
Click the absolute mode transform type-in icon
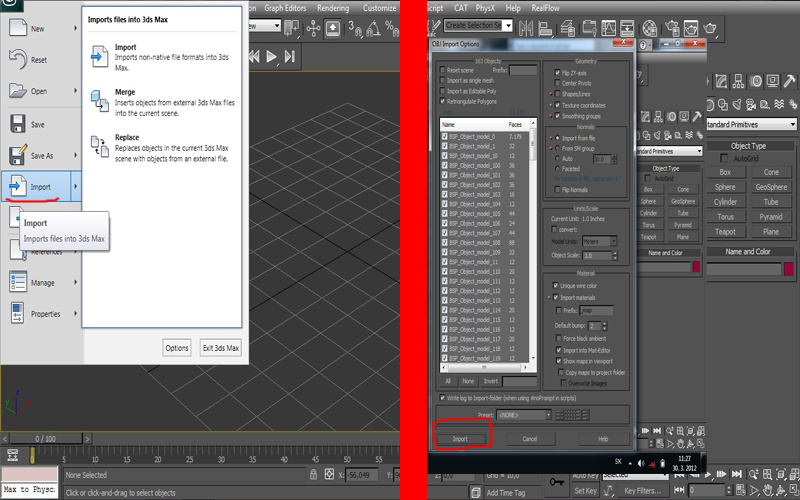coord(329,474)
